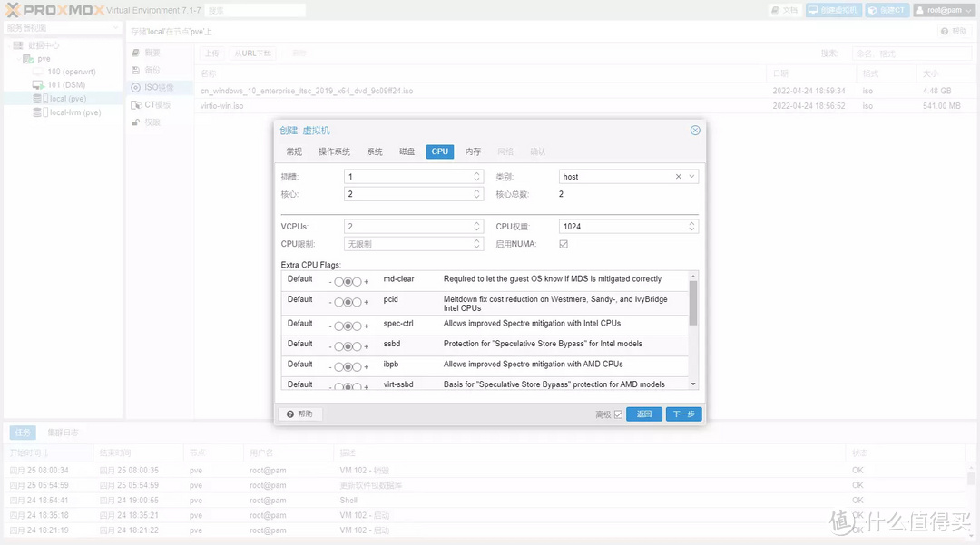This screenshot has width=980, height=545.
Task: Open the Documentation button in top bar
Action: [785, 10]
